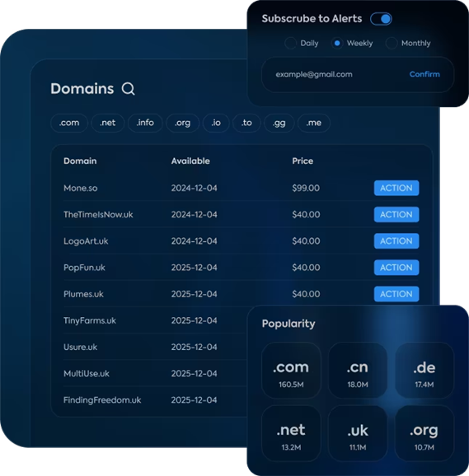Filter by the .net chip
This screenshot has height=476, width=469.
107,123
